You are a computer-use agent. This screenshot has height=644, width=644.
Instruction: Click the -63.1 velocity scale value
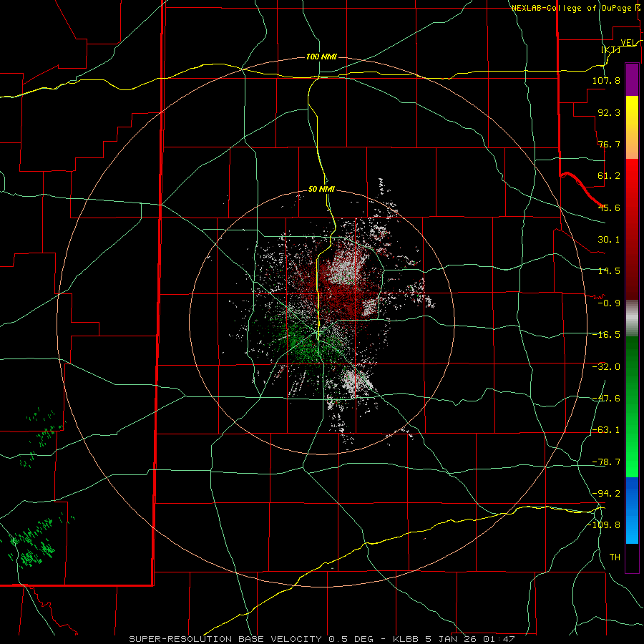[606, 430]
